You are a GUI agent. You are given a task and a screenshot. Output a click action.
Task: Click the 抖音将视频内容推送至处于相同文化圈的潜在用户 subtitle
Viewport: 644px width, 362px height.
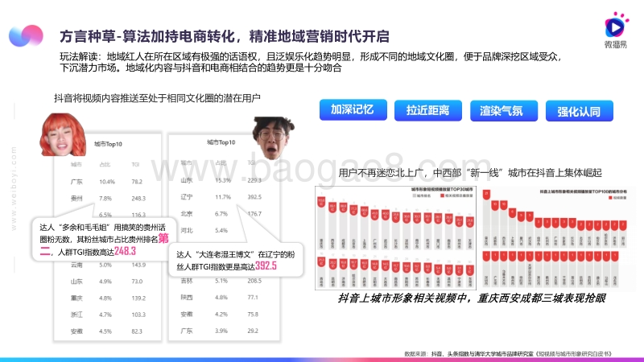tap(157, 98)
